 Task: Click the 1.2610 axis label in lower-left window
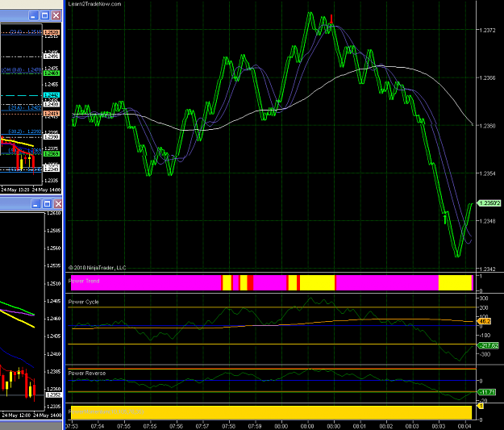point(54,213)
